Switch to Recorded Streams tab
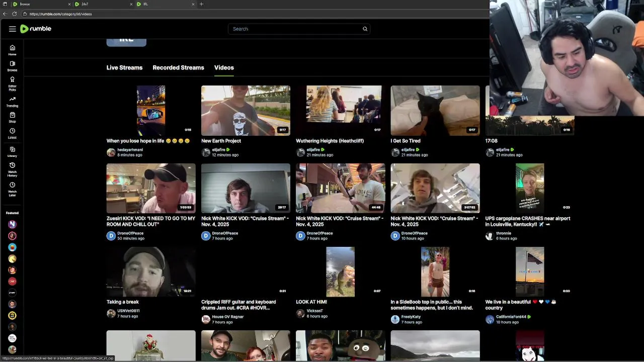644x362 pixels. [x=178, y=67]
